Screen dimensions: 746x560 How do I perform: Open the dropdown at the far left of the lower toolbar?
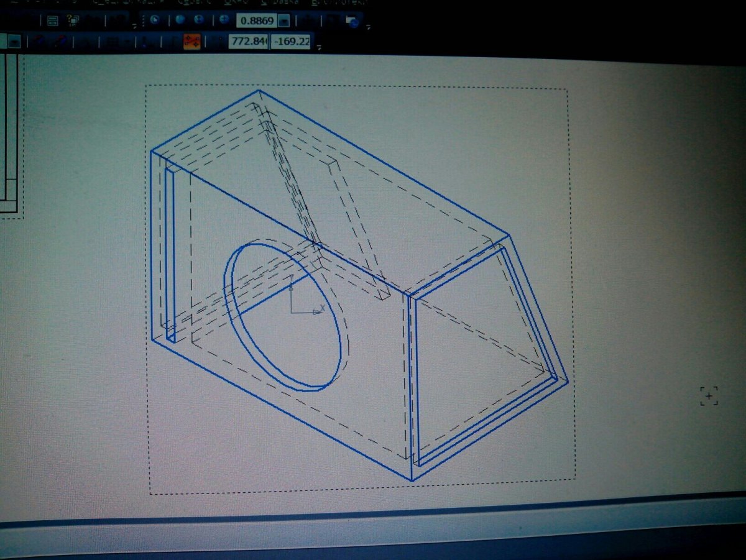point(14,42)
